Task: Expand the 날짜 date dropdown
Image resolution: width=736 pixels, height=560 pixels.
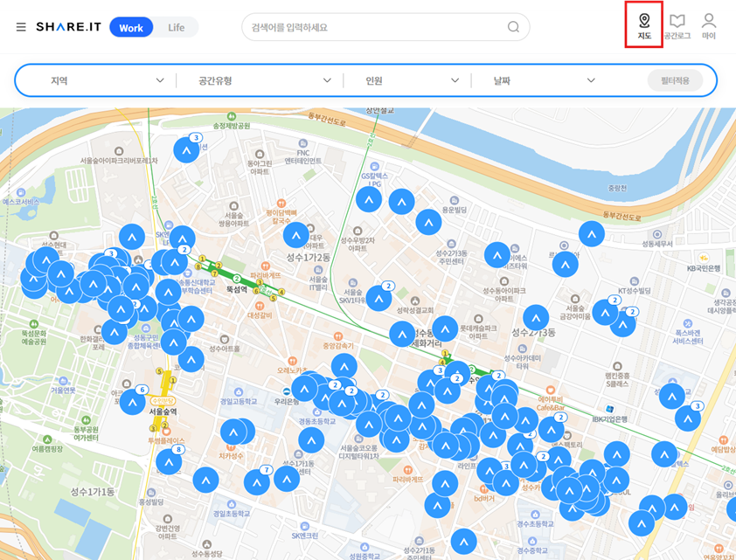Action: [x=544, y=80]
